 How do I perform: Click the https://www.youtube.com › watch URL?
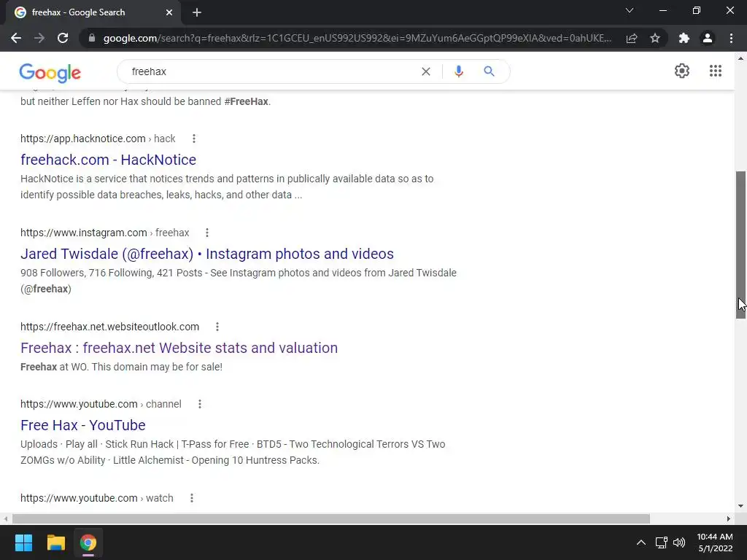(97, 498)
